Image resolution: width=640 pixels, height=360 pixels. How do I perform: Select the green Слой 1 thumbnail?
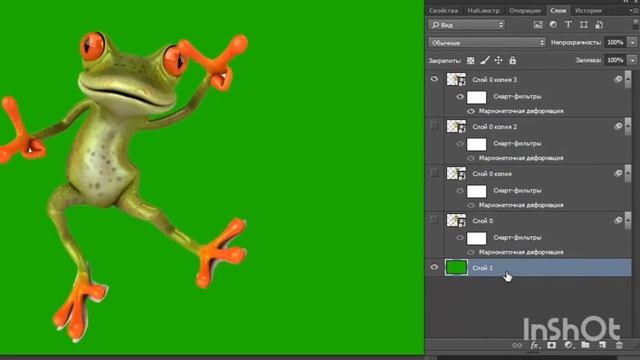click(x=456, y=267)
